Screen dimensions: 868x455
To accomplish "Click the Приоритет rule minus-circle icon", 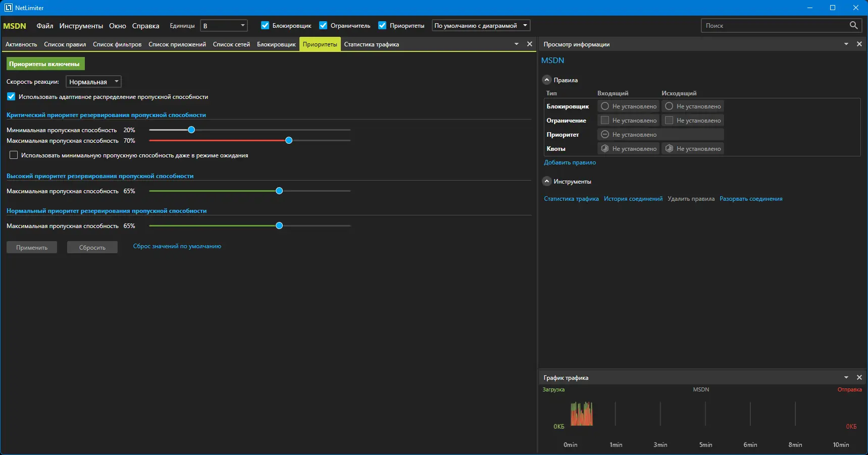I will (x=605, y=135).
